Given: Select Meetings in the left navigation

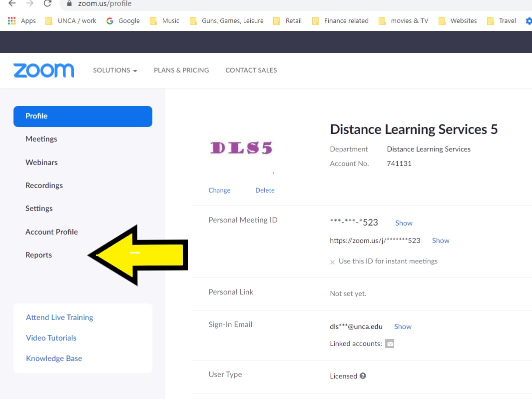Looking at the screenshot, I should click(41, 139).
